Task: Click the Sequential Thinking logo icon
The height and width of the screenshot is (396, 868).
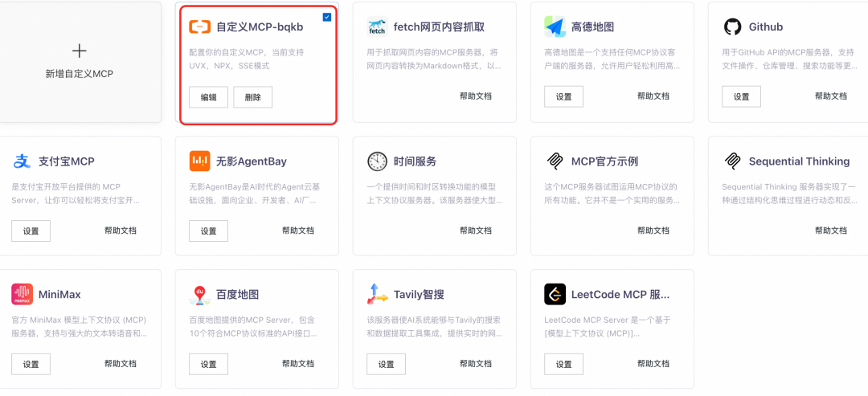Action: [x=732, y=161]
